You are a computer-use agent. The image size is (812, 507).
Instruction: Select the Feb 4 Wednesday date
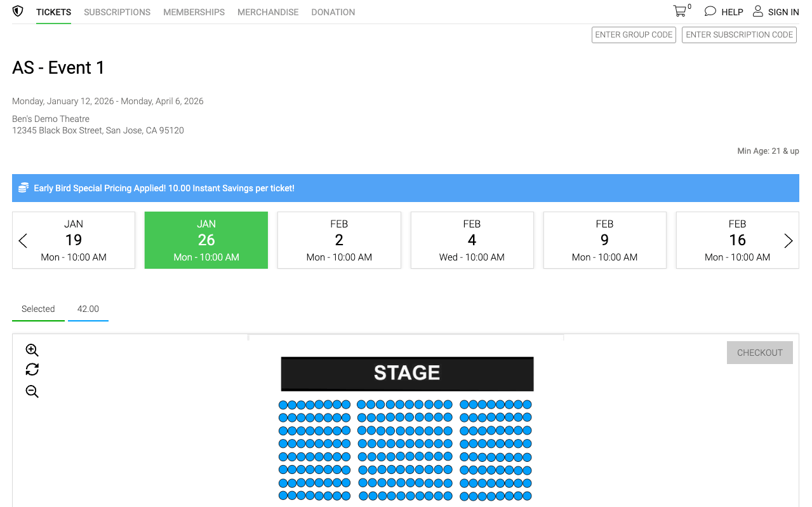click(472, 240)
